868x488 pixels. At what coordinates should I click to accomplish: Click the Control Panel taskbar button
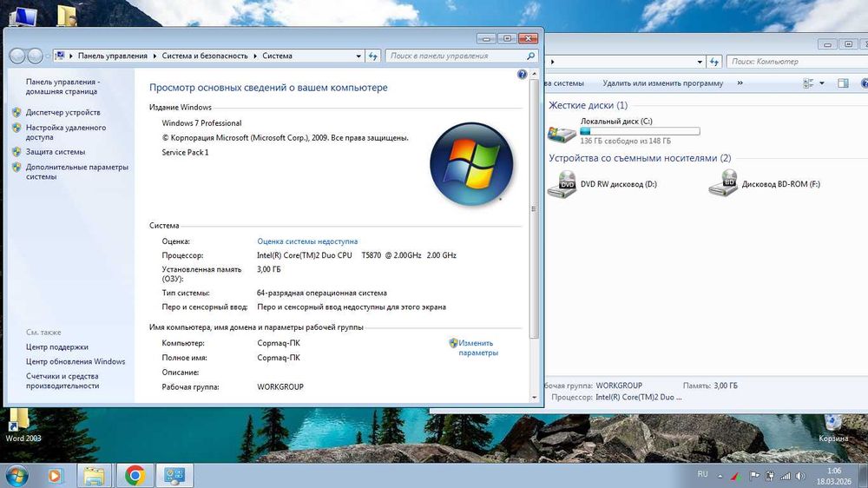point(174,476)
